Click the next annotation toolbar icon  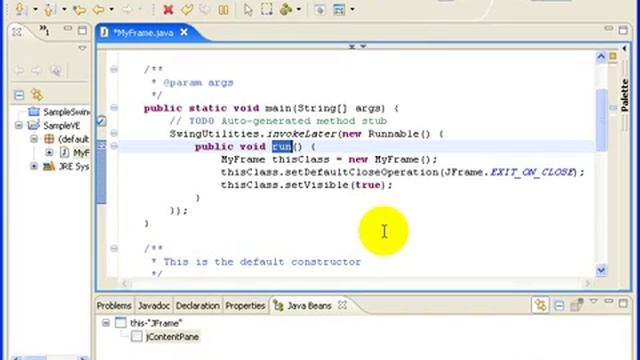click(x=20, y=9)
